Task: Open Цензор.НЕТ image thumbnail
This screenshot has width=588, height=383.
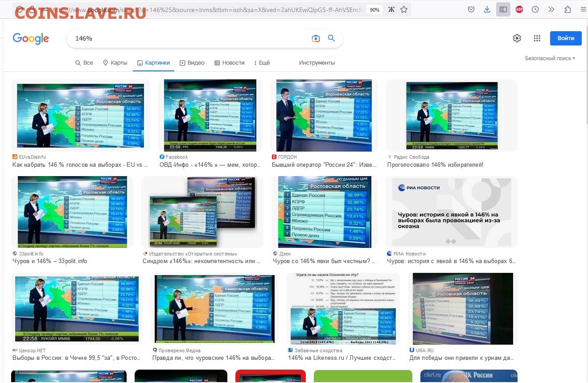Action: (x=77, y=309)
